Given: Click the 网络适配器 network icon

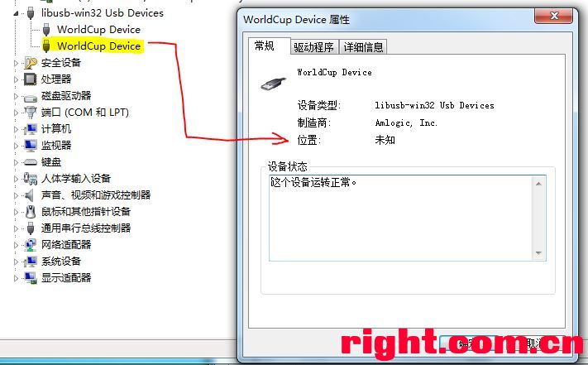Looking at the screenshot, I should point(30,245).
